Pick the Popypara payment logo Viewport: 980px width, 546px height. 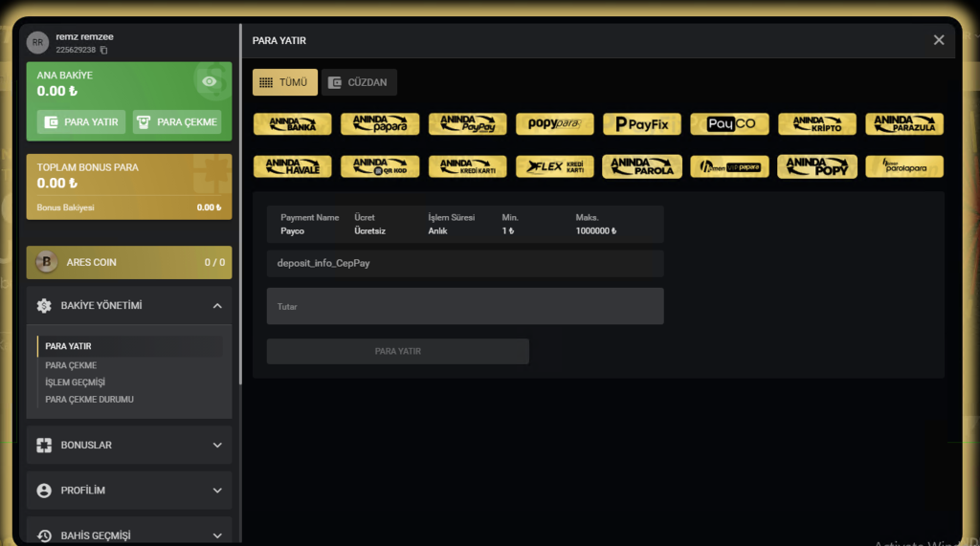pyautogui.click(x=554, y=123)
